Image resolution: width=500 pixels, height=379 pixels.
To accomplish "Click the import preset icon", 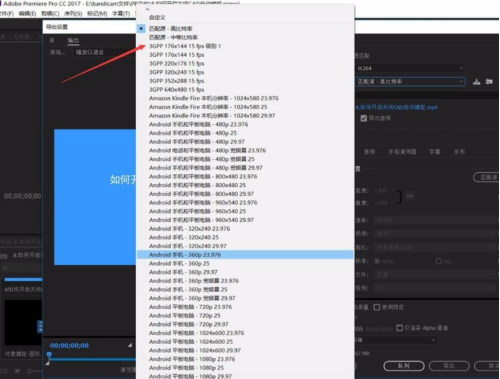I will 489,82.
